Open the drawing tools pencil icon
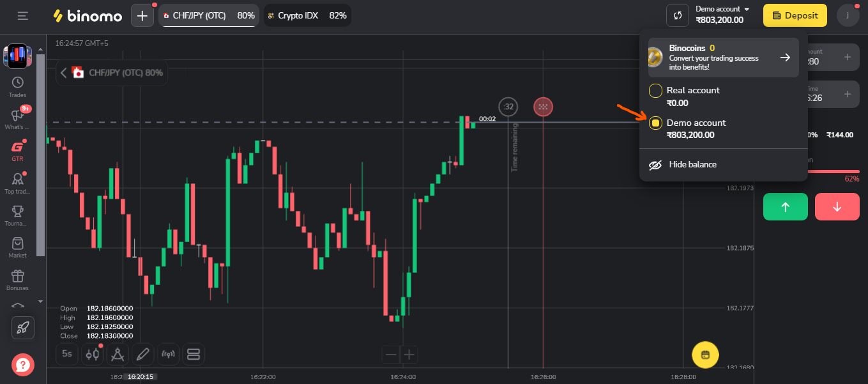Viewport: 868px width, 384px height. 142,353
